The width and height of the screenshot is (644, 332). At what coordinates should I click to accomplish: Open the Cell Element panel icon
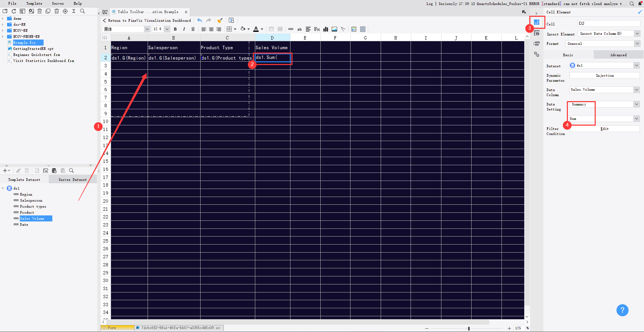(537, 22)
